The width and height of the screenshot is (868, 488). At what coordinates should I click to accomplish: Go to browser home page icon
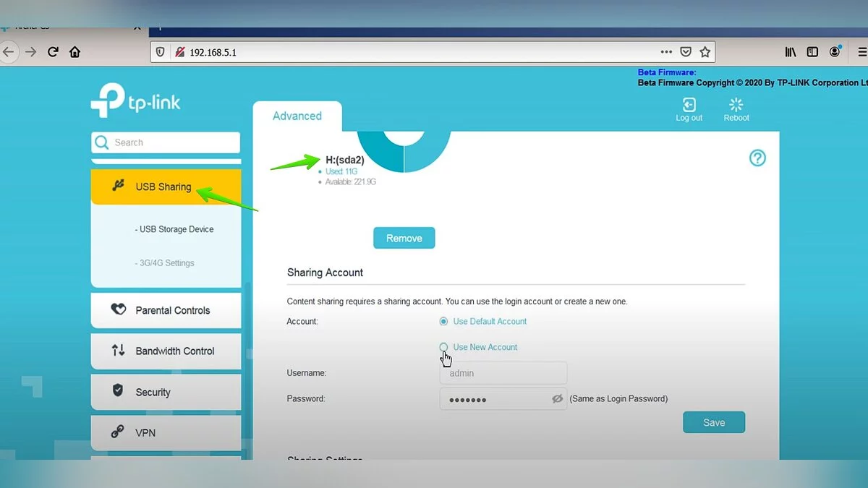tap(75, 52)
